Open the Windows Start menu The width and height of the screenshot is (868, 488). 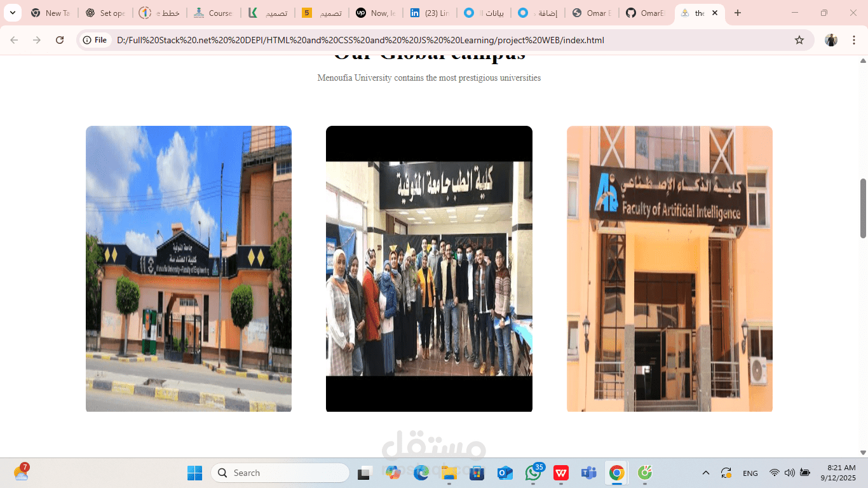(x=194, y=473)
